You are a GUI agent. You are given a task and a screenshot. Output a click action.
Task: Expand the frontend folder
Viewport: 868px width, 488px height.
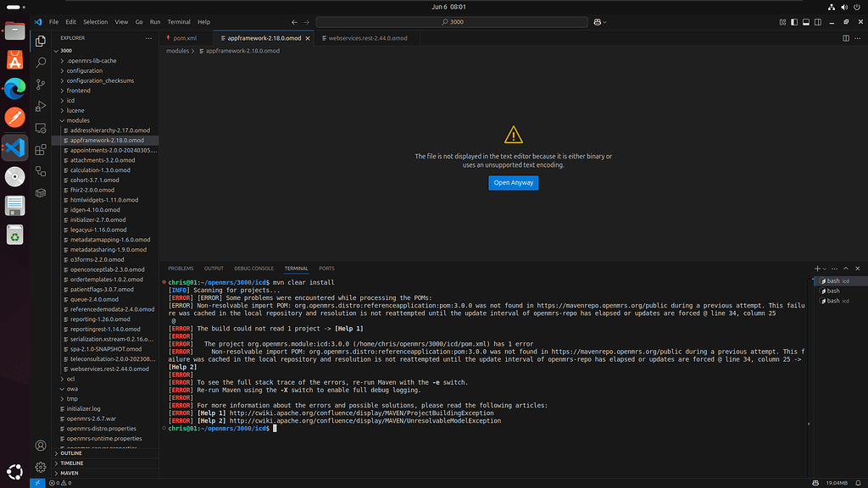78,91
